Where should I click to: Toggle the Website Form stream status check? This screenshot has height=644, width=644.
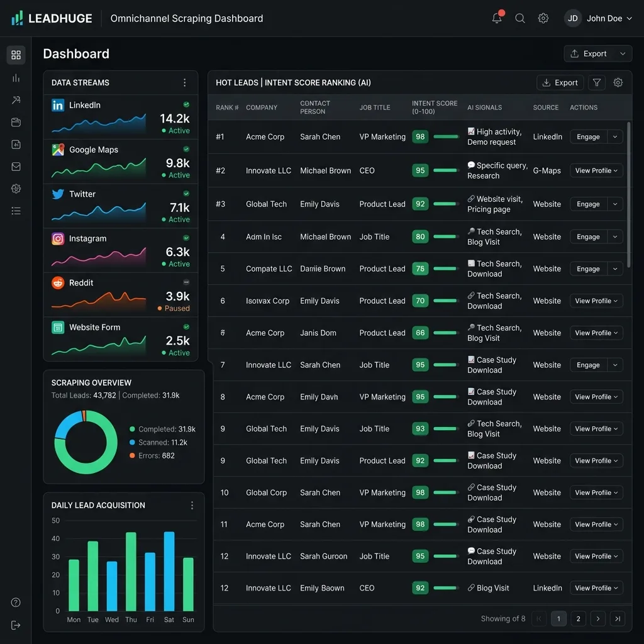(186, 327)
